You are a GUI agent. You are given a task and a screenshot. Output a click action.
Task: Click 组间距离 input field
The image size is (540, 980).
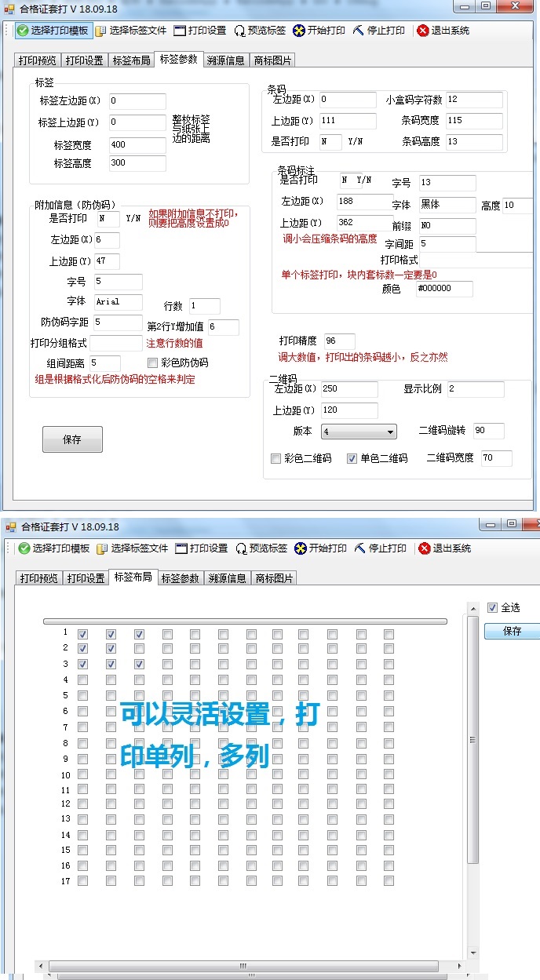pos(105,363)
